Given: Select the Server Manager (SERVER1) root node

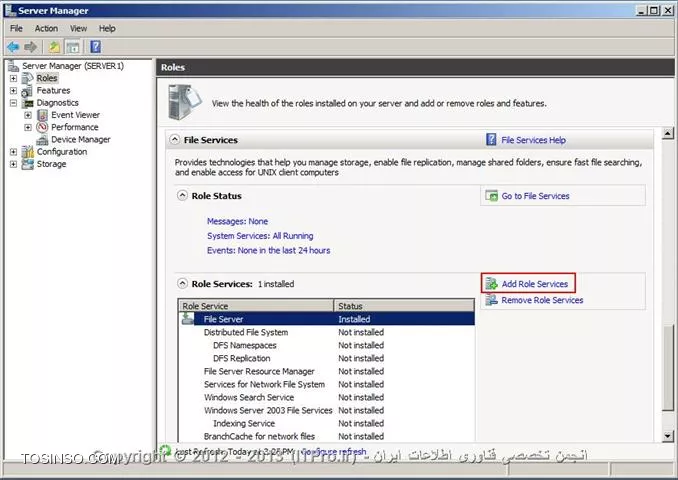Looking at the screenshot, I should [x=73, y=66].
